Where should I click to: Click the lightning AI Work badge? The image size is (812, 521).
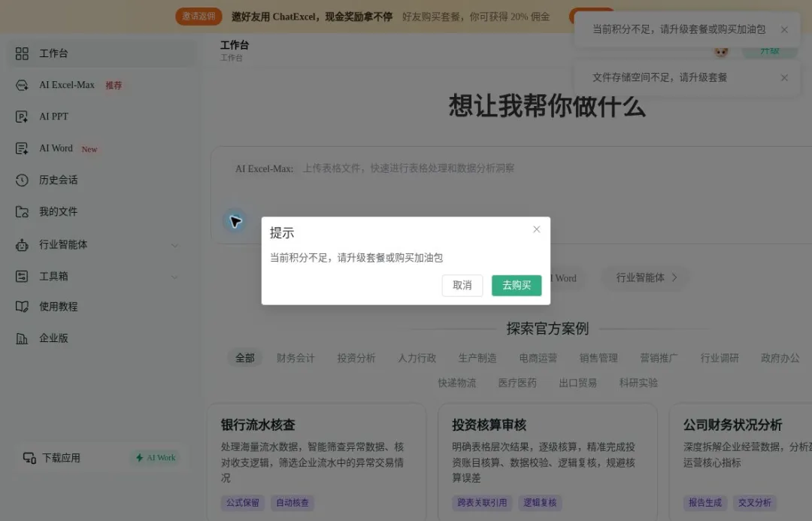[x=156, y=458]
